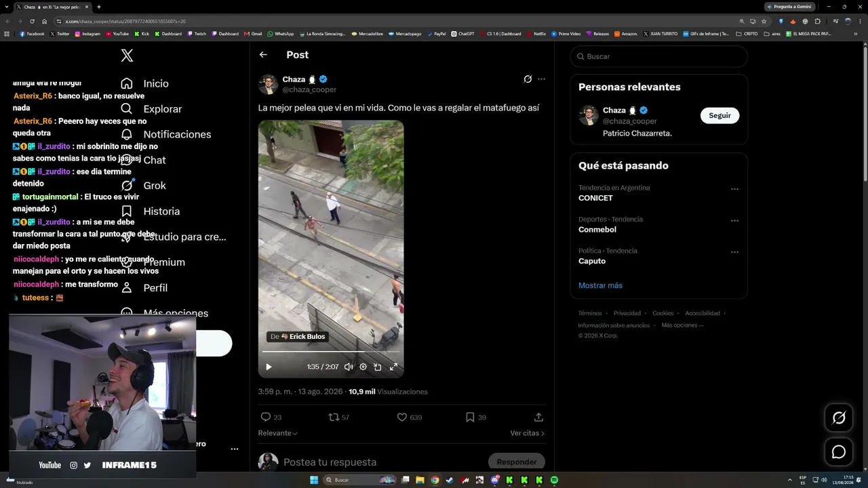
Task: Click the Grok explain icon on the post
Action: coord(528,79)
